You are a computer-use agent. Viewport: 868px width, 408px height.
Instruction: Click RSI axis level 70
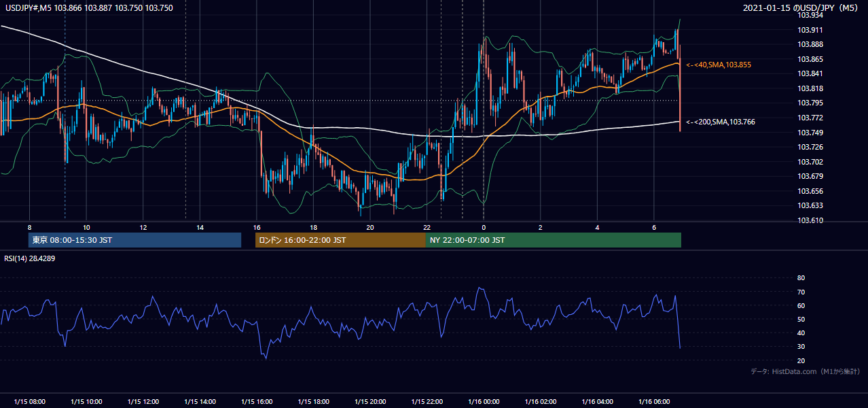coord(801,292)
